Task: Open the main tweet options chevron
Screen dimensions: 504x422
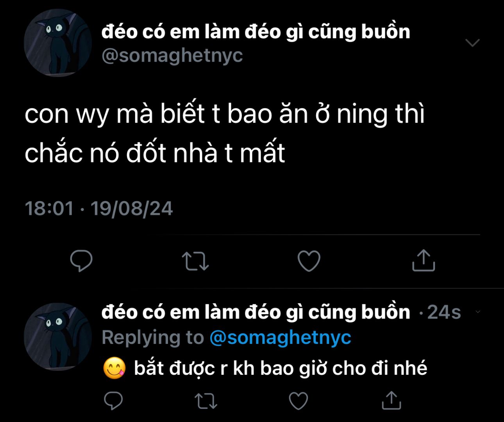Action: [x=473, y=43]
